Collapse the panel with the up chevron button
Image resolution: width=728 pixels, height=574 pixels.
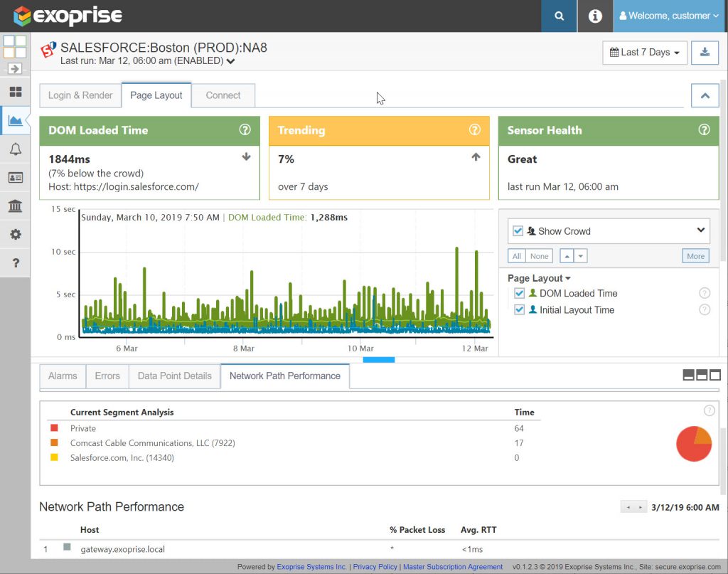705,95
